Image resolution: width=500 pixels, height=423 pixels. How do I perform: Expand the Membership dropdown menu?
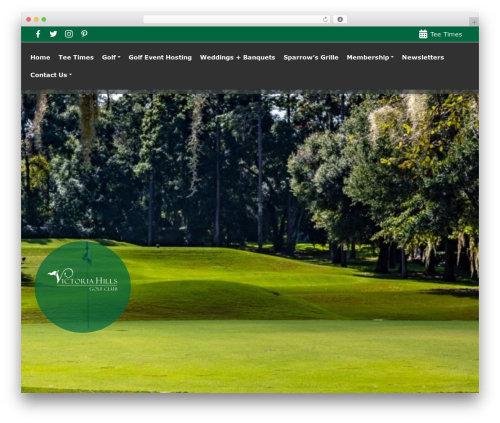click(370, 57)
